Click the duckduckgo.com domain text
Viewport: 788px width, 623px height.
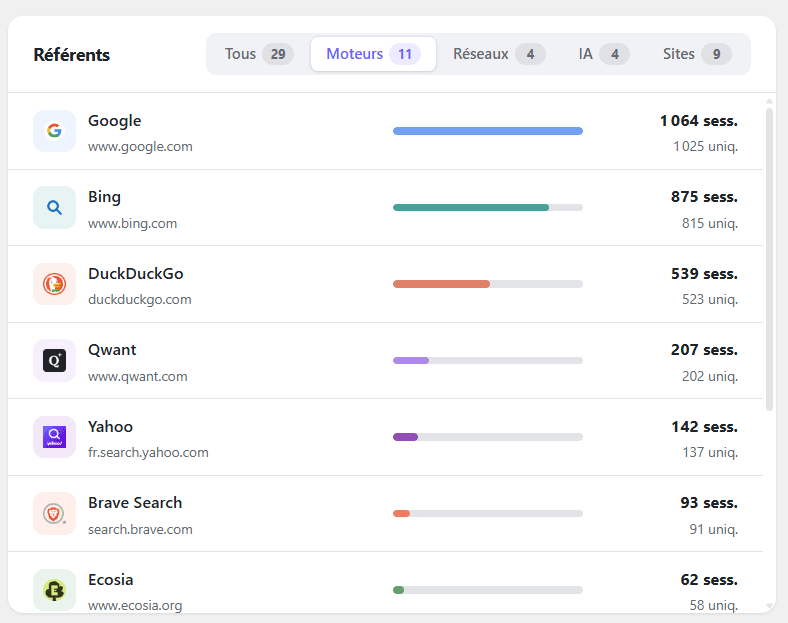coord(140,299)
